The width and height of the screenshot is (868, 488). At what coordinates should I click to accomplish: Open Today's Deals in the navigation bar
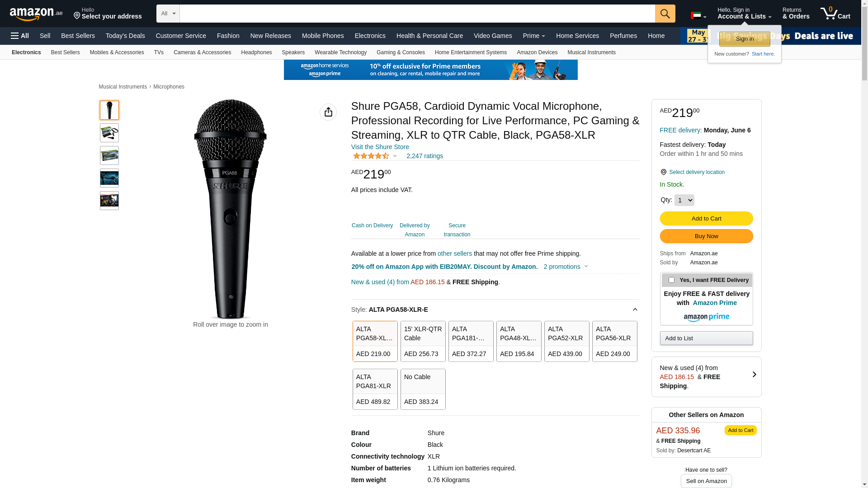[125, 36]
